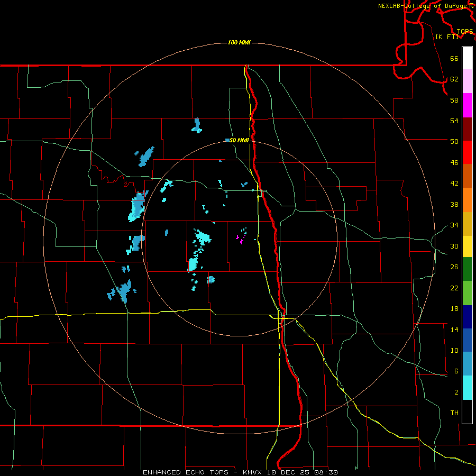Image resolution: width=476 pixels, height=476 pixels.
Task: Click the white swatch in the tops legend
Action: coord(467,58)
